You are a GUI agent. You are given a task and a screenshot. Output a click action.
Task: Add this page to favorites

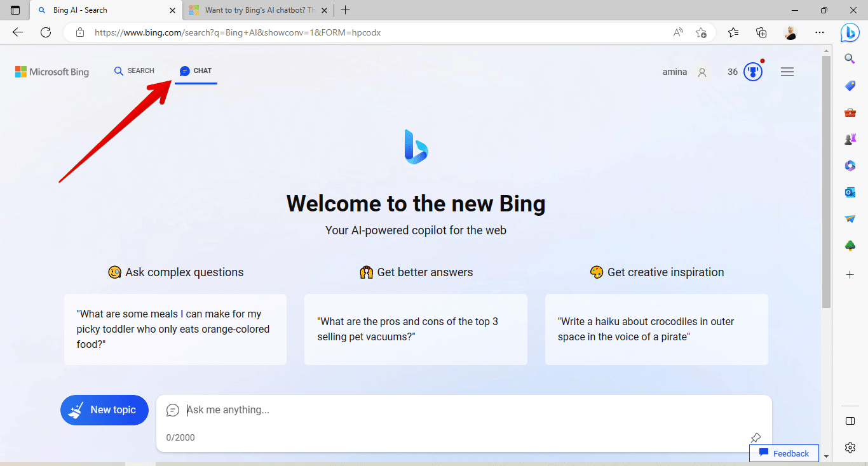point(701,32)
